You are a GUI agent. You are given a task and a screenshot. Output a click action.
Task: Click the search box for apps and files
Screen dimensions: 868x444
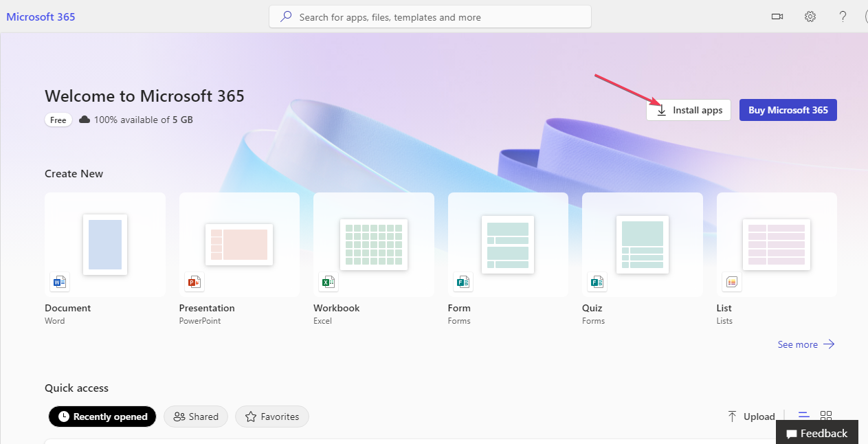430,17
